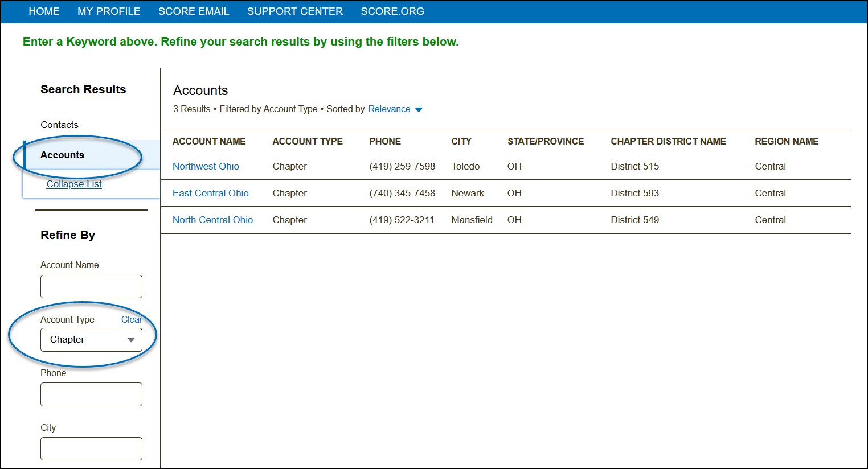Click the Search Results heading

coord(83,89)
